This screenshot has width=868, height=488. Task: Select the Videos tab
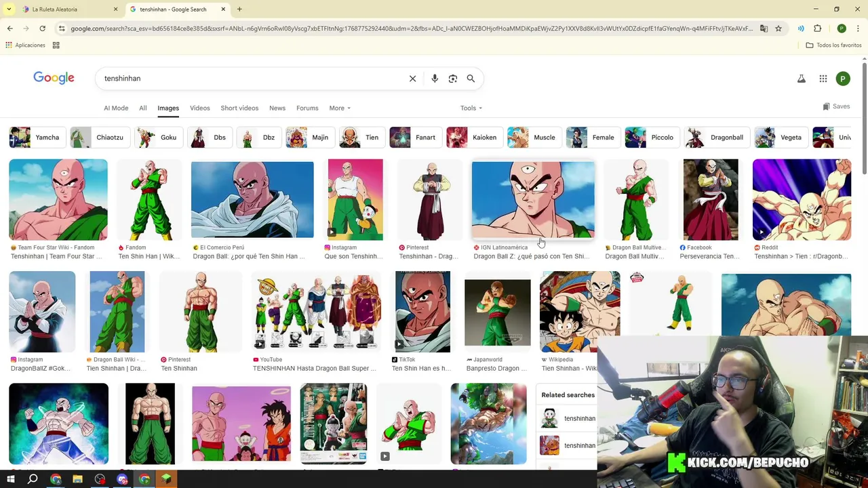[200, 108]
